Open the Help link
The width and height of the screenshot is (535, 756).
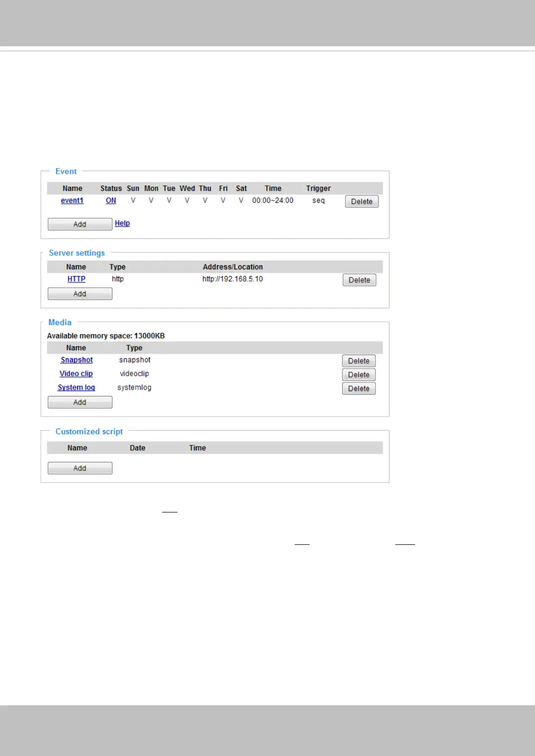coord(122,223)
